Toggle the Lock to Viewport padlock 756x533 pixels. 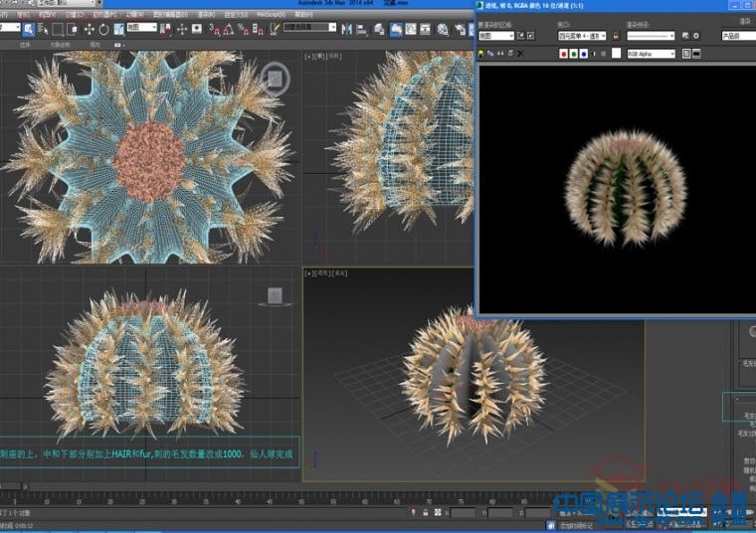616,36
